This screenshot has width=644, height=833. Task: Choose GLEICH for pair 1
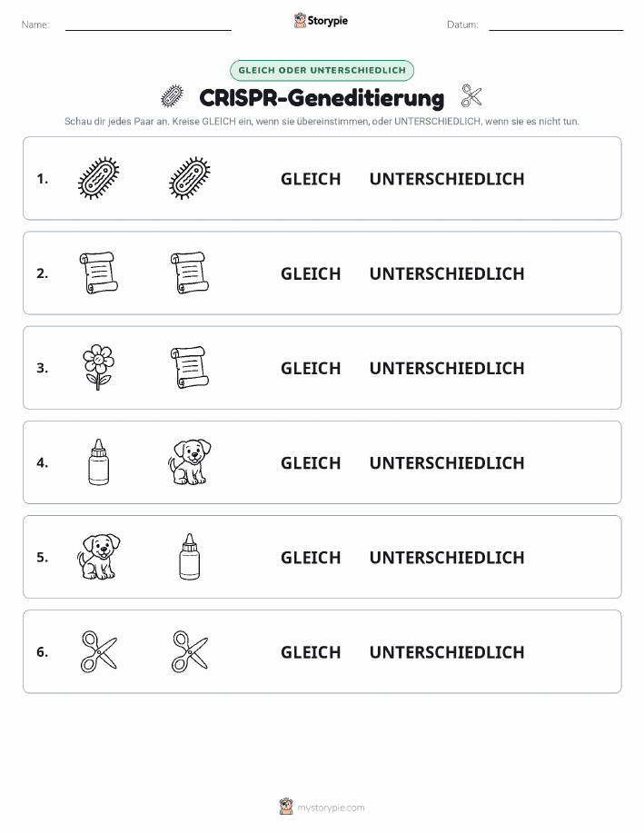311,179
